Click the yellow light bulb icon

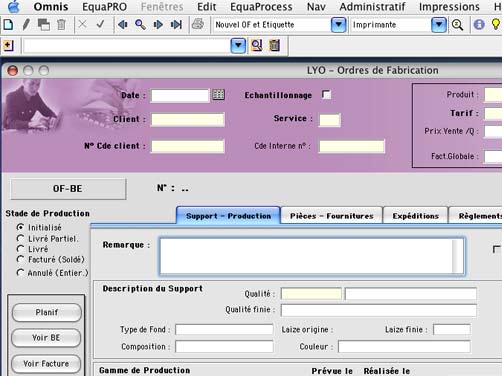pyautogui.click(x=496, y=24)
